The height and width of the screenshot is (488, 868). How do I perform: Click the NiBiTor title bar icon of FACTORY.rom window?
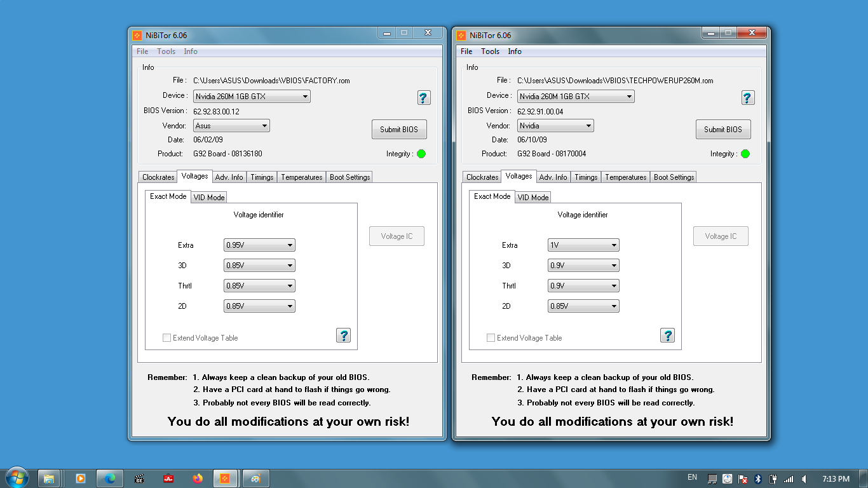(x=137, y=35)
